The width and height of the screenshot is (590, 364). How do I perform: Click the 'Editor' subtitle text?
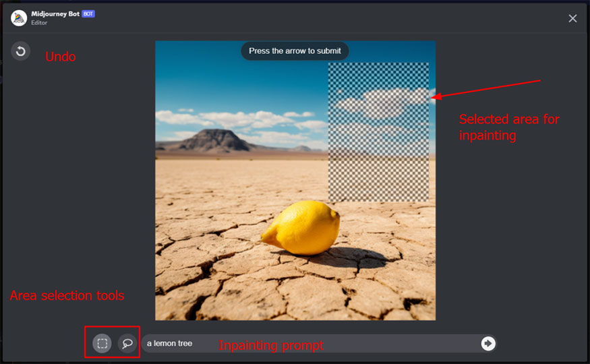(39, 22)
